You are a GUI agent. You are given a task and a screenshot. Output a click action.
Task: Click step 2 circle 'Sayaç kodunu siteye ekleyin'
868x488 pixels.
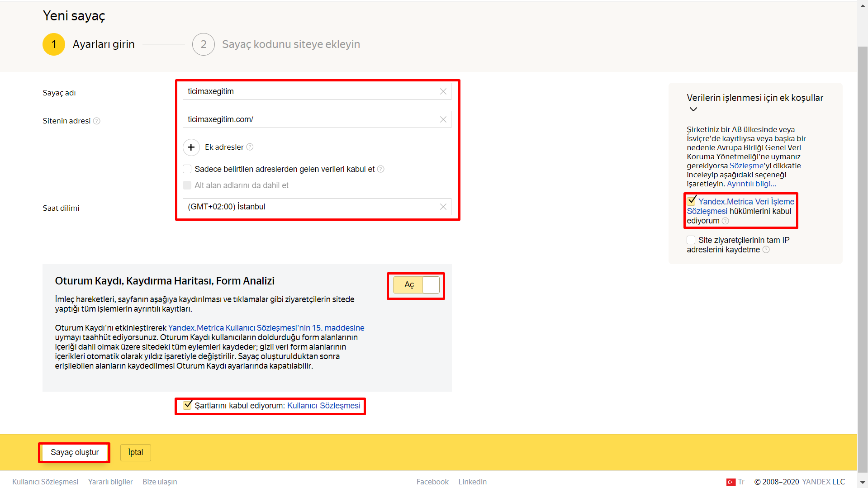204,44
